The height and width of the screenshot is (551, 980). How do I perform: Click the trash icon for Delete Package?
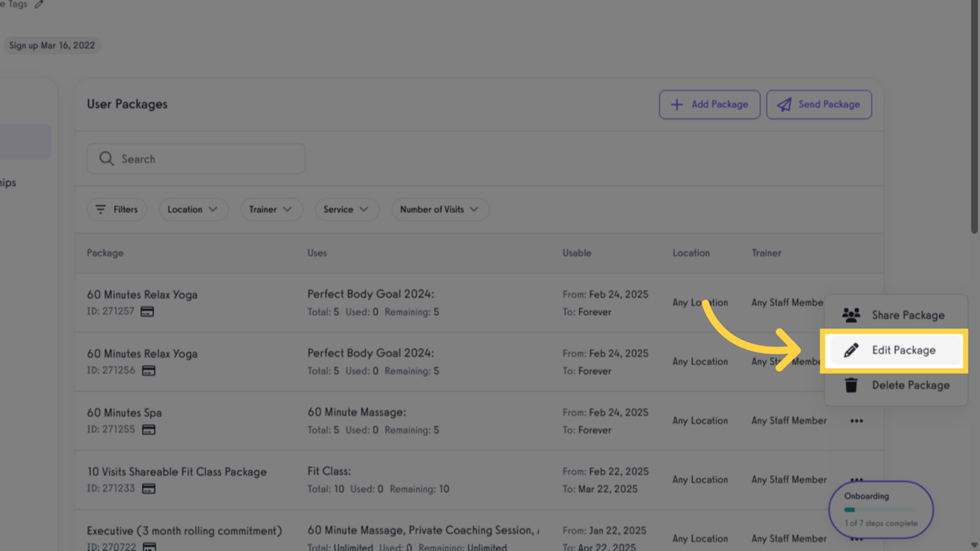point(851,385)
